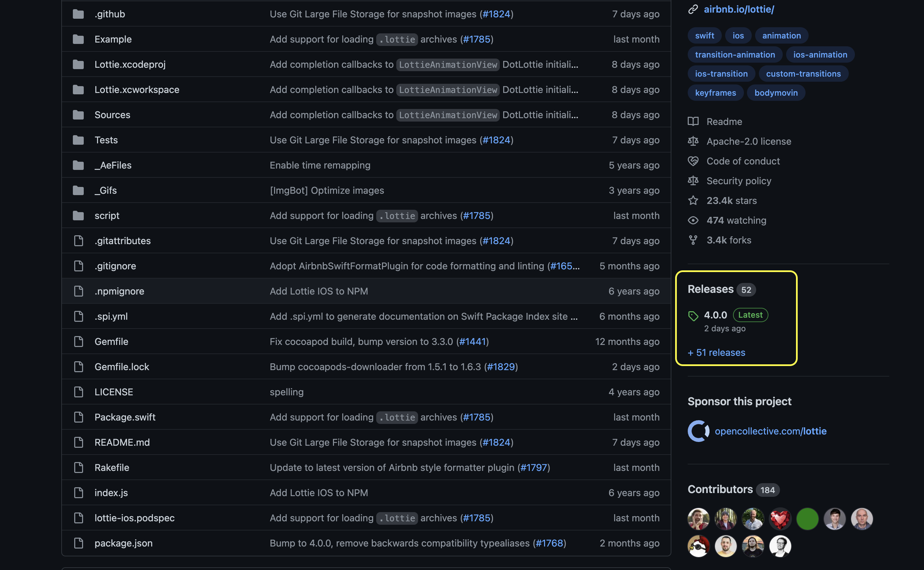Click the star icon beside 23.4k stars

[x=692, y=201]
